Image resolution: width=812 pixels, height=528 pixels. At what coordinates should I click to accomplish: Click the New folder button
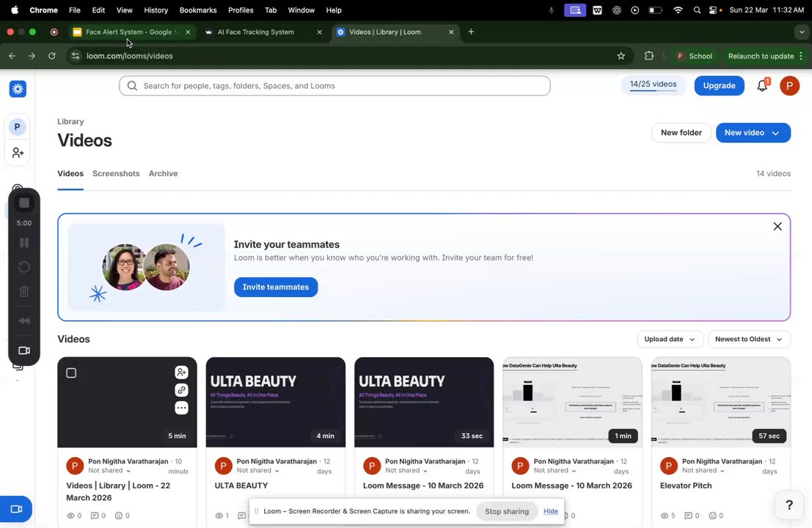(x=681, y=133)
